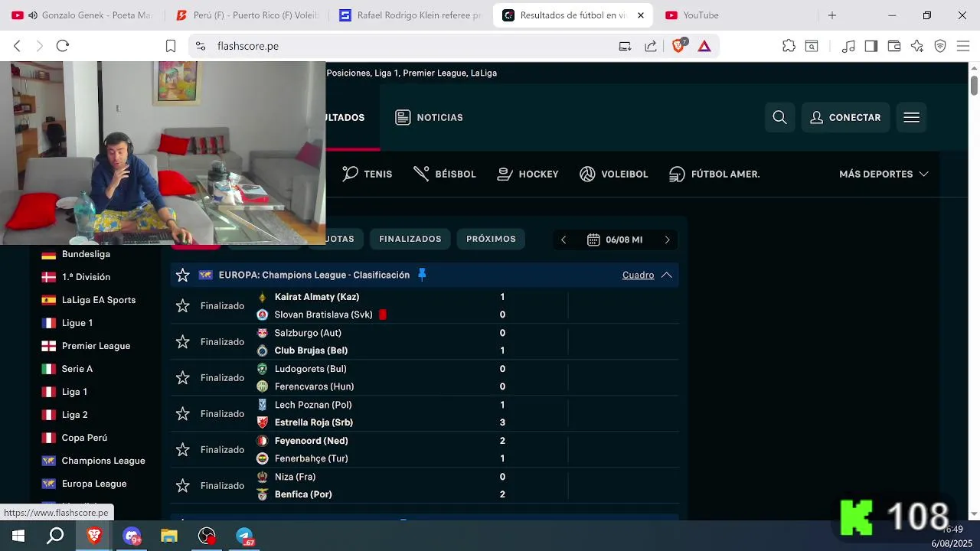Open Leo AI sparkle icon
Viewport: 980px width, 551px height.
pyautogui.click(x=917, y=46)
